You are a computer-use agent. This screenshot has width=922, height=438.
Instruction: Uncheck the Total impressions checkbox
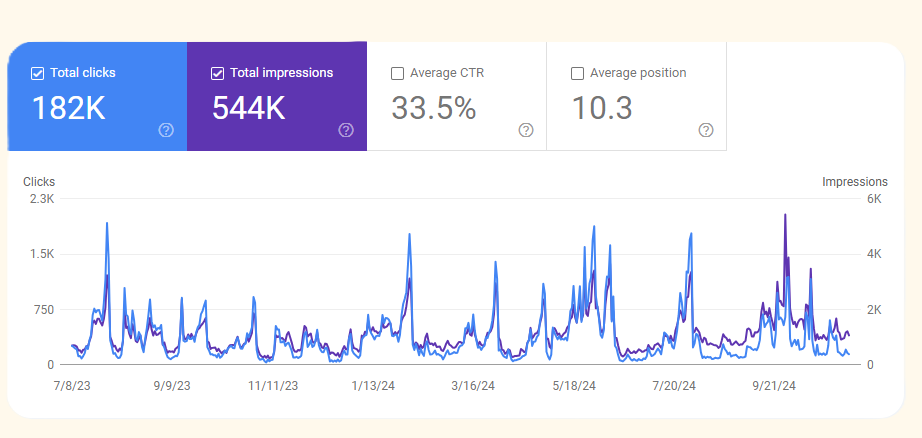click(218, 73)
